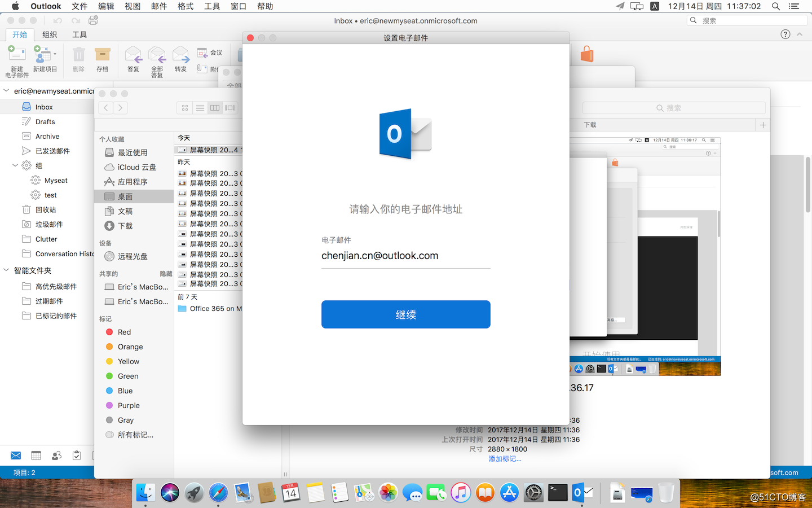Open the Archive folder in sidebar
Screen dimensions: 812x508
[47, 136]
